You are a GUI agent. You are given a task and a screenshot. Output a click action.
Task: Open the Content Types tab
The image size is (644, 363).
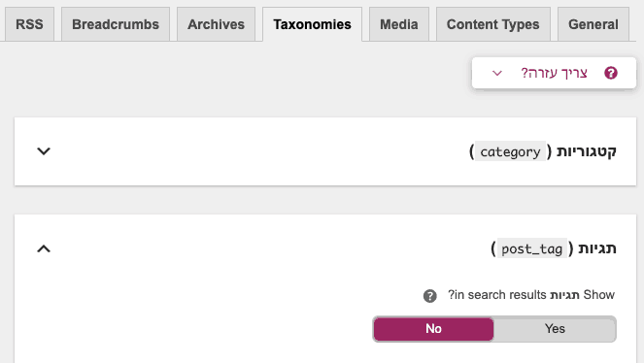pyautogui.click(x=492, y=24)
